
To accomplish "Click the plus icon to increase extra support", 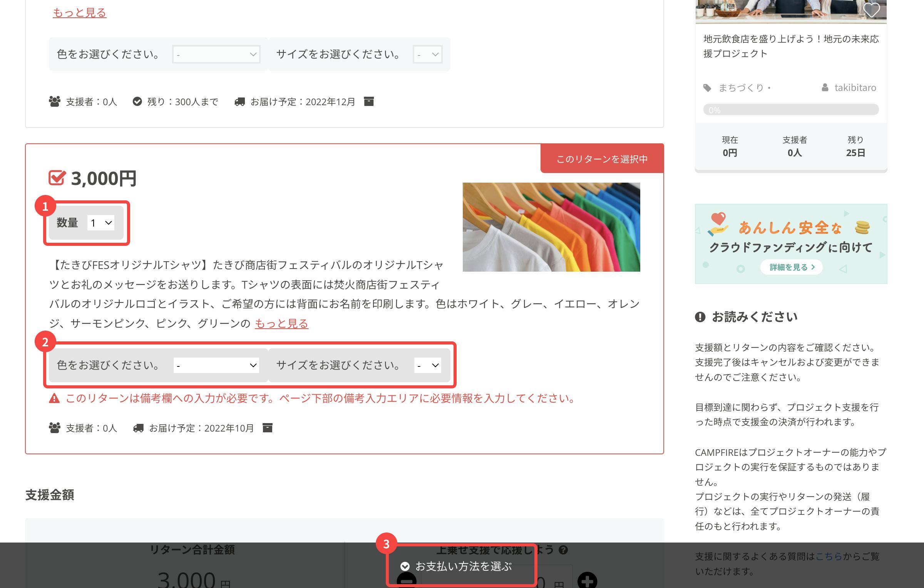I will [587, 581].
